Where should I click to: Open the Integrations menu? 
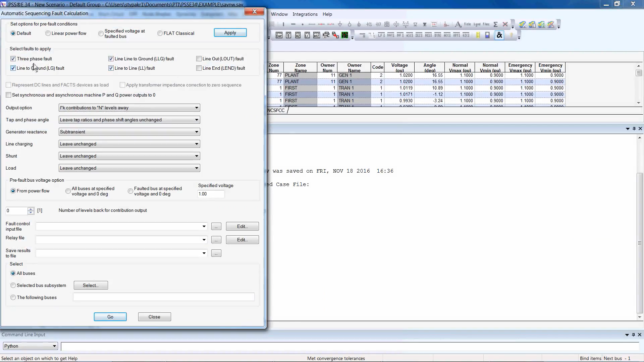(305, 14)
